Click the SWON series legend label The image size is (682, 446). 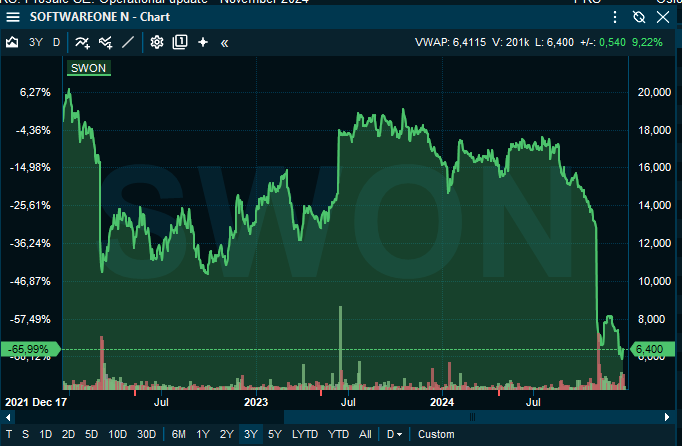click(88, 68)
